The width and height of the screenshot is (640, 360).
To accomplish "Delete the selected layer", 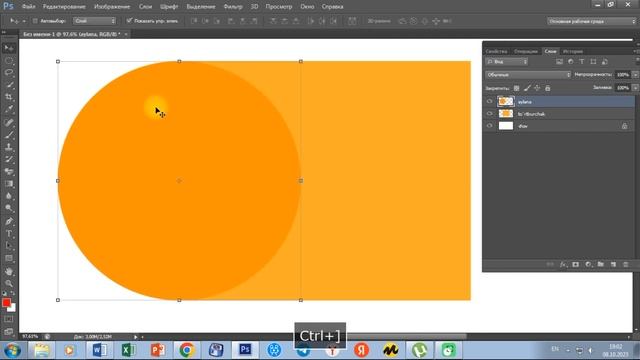I will [x=626, y=264].
